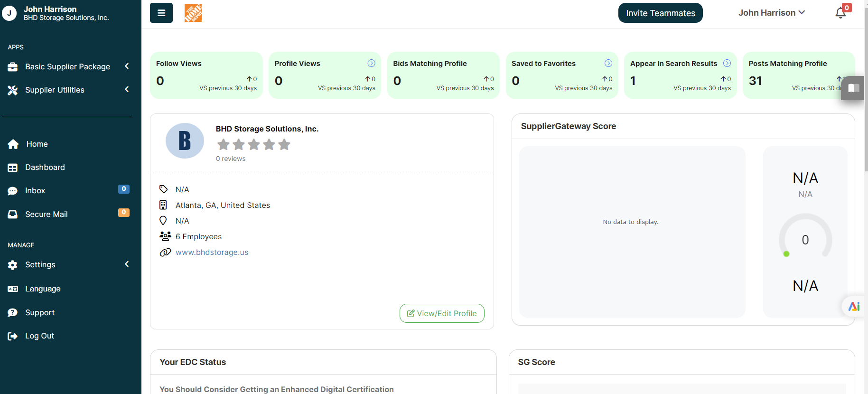This screenshot has width=868, height=394.
Task: Click the Home Depot logo
Action: (193, 13)
